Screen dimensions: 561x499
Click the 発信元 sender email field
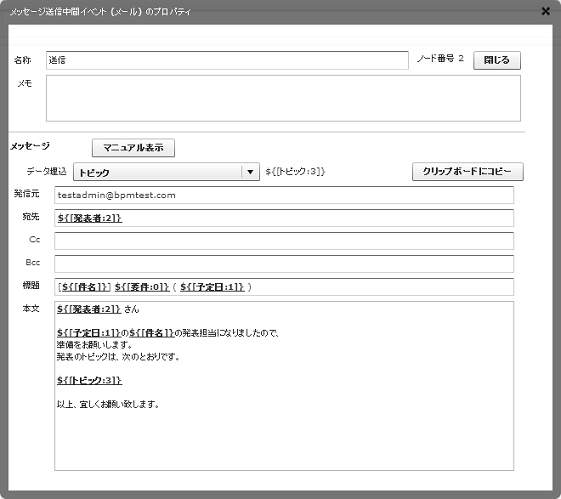click(284, 195)
